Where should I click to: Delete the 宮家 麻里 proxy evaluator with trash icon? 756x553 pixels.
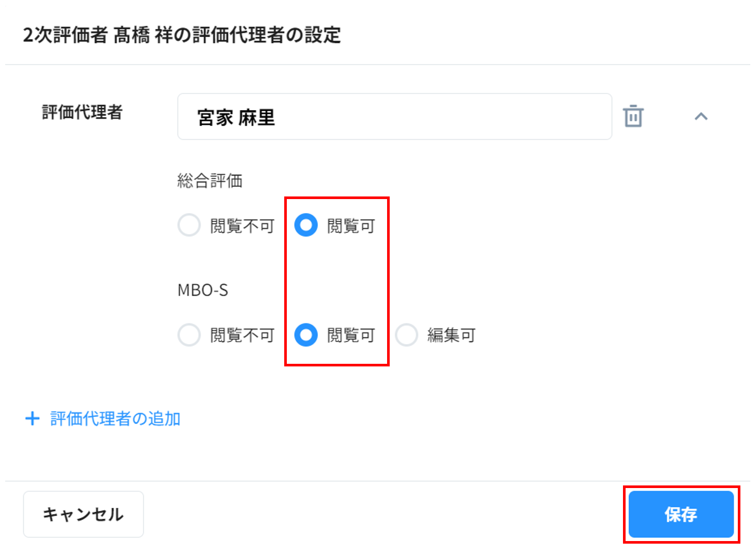click(633, 116)
